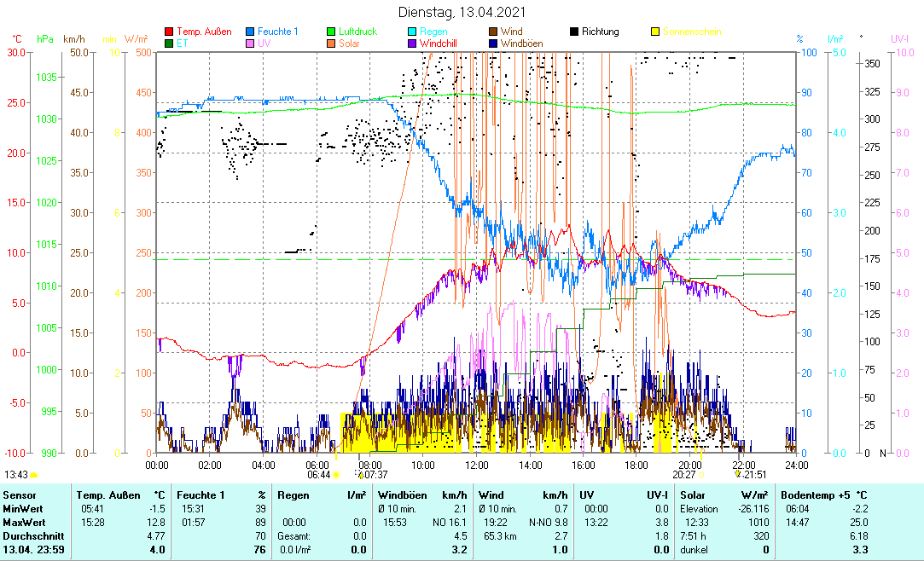This screenshot has height=561, width=924.
Task: Click the red Temp. Außen legend swatch
Action: click(169, 32)
